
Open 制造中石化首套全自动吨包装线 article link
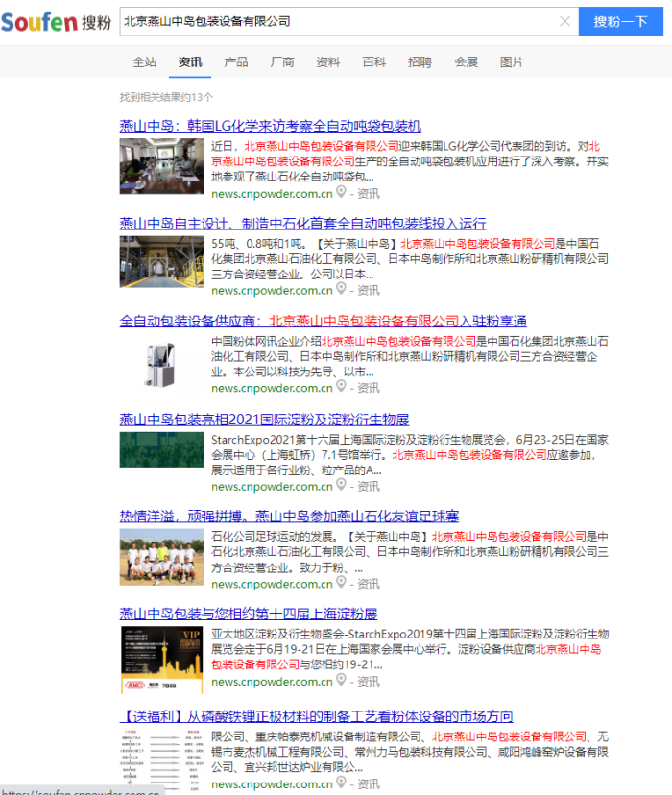(x=302, y=223)
